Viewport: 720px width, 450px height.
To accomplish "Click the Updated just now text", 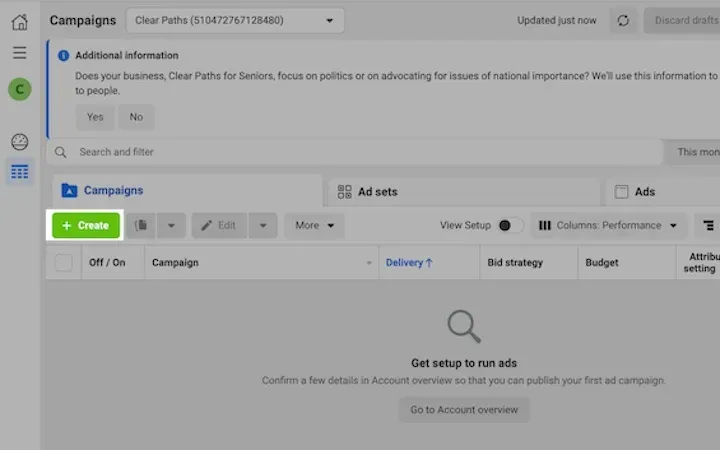I will click(557, 20).
